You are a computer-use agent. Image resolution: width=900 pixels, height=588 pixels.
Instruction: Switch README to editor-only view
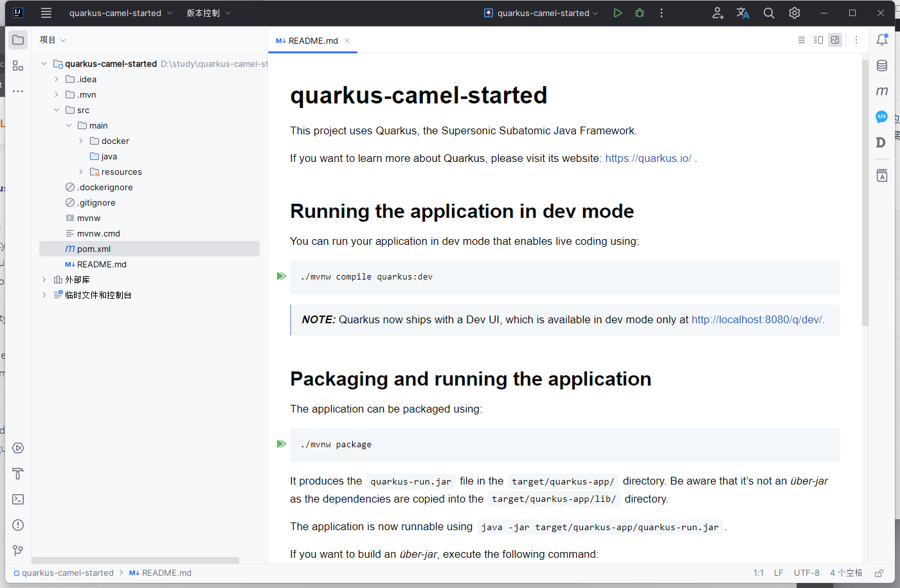[x=801, y=40]
